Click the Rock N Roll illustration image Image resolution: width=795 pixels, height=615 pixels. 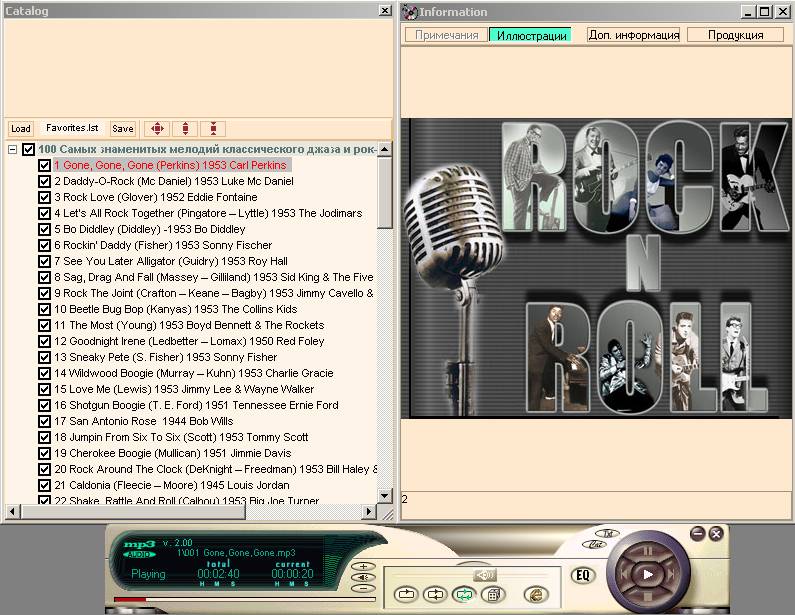596,268
